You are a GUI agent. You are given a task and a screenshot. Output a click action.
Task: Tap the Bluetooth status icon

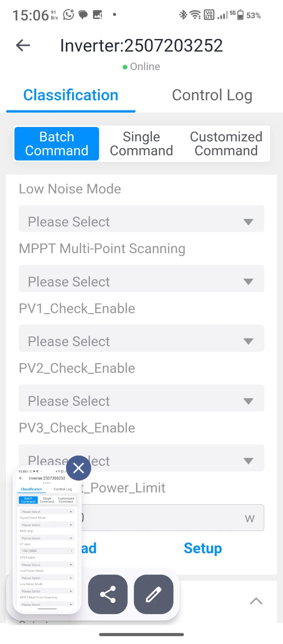(x=183, y=15)
